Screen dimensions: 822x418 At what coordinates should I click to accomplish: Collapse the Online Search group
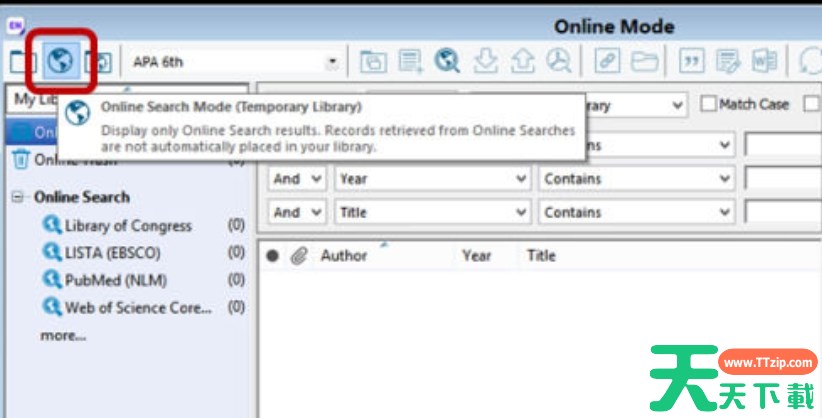click(18, 197)
